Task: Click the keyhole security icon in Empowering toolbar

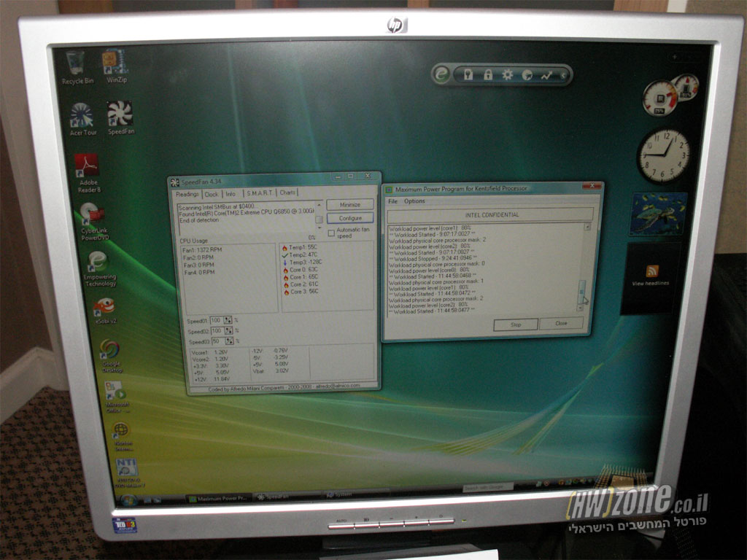Action: click(468, 74)
